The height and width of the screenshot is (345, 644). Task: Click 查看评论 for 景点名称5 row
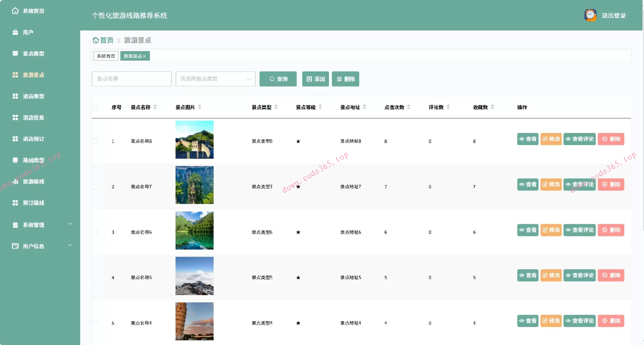coord(579,275)
